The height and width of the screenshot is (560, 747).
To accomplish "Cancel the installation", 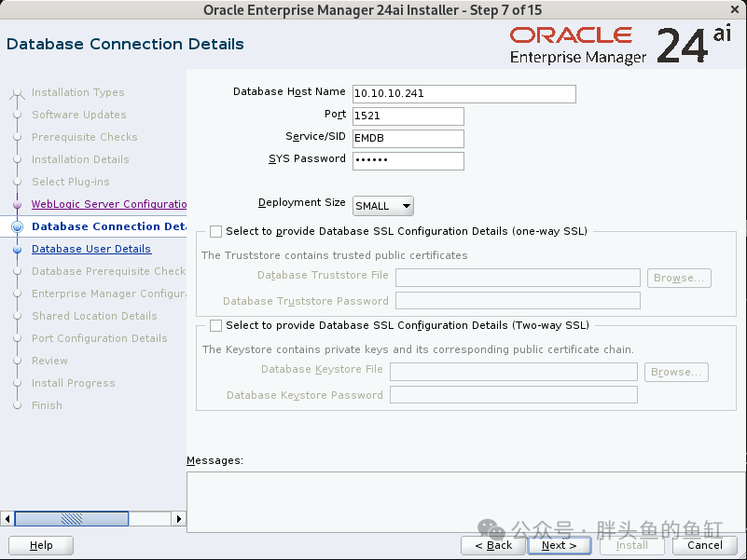I will click(x=705, y=545).
